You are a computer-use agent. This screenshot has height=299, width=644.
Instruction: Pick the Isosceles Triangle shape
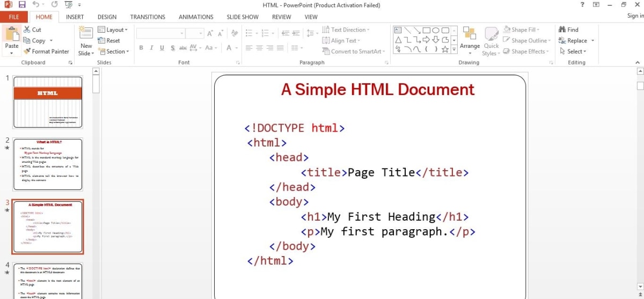coord(398,40)
